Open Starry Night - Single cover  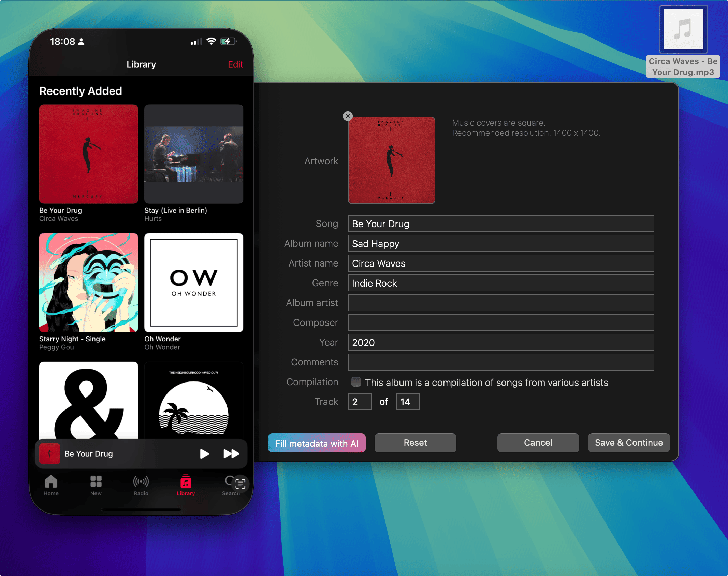pos(89,283)
